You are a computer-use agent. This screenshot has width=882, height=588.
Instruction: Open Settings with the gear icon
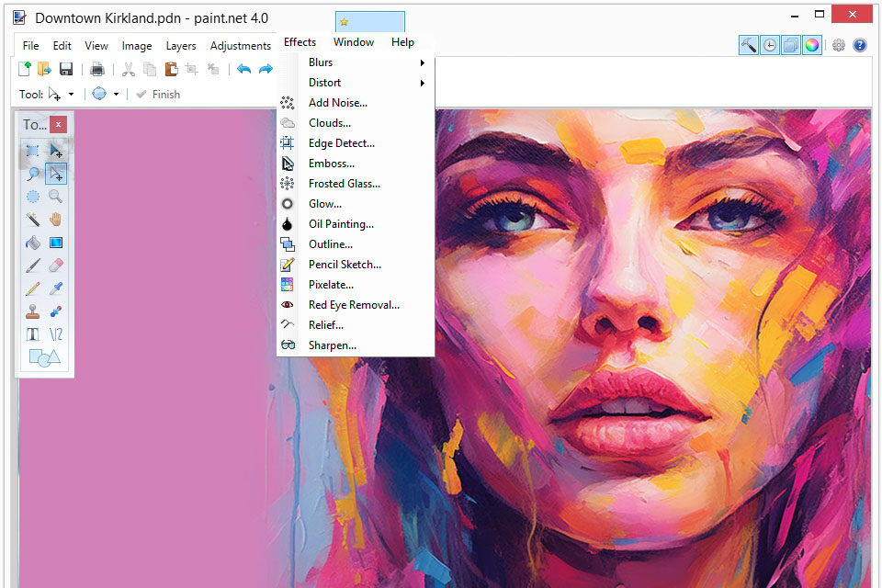[838, 45]
